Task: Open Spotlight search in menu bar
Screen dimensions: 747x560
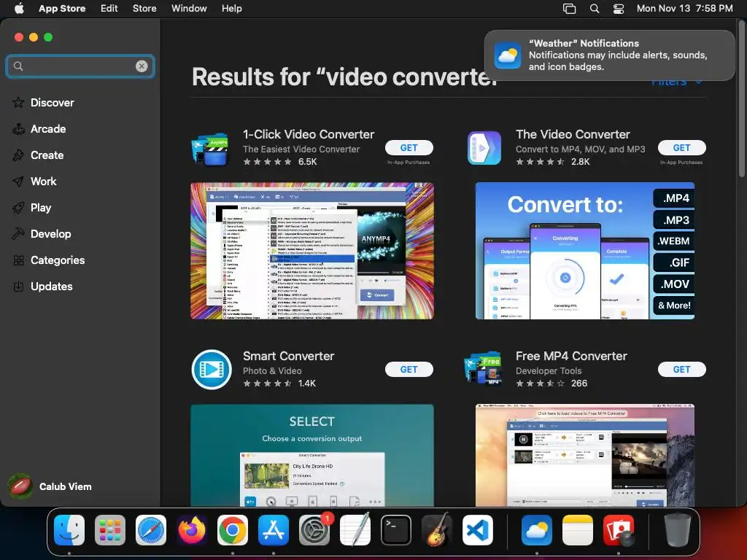Action: 595,8
